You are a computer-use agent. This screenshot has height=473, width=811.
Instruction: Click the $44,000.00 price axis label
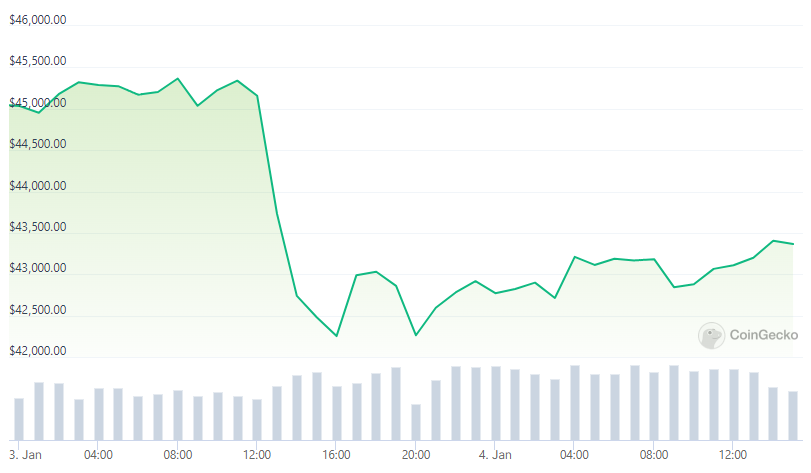pos(38,186)
